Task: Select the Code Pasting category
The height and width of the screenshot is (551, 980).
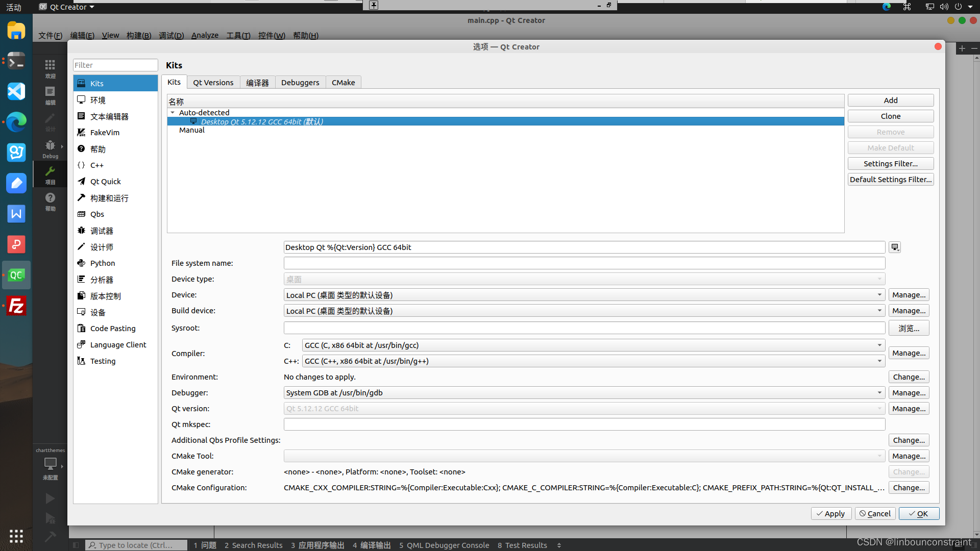Action: (x=112, y=329)
